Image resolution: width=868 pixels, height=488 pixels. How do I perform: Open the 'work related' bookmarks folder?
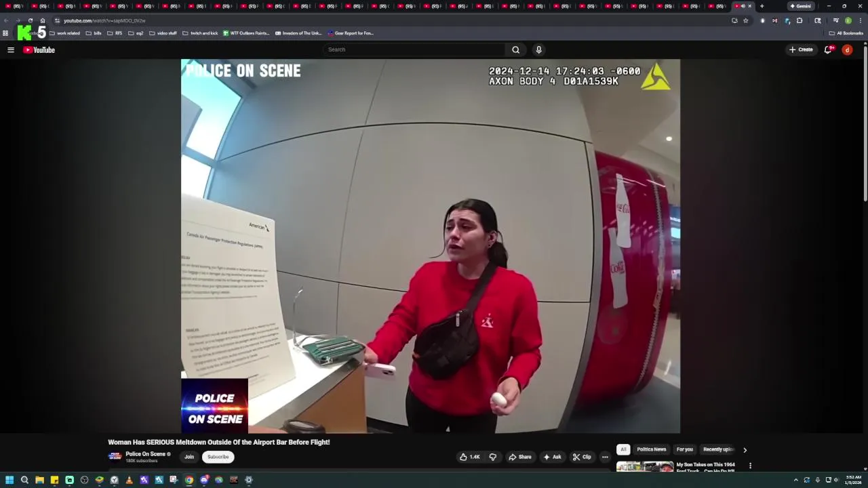pos(64,33)
